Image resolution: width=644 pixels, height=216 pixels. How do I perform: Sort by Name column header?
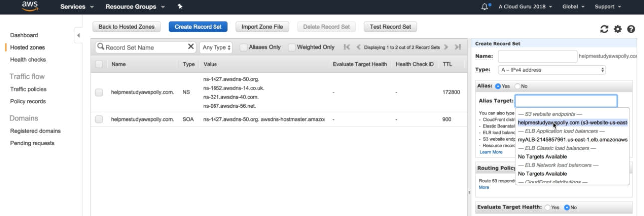click(x=118, y=64)
